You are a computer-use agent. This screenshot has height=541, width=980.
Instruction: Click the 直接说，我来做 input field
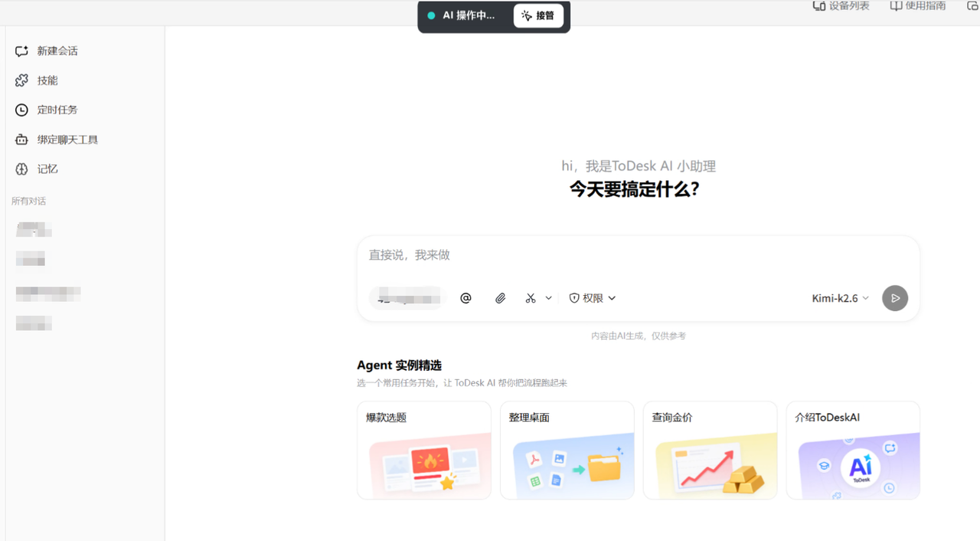pos(638,255)
